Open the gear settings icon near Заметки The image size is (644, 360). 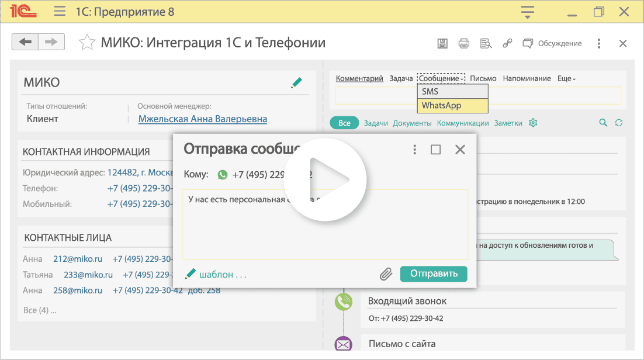point(532,123)
